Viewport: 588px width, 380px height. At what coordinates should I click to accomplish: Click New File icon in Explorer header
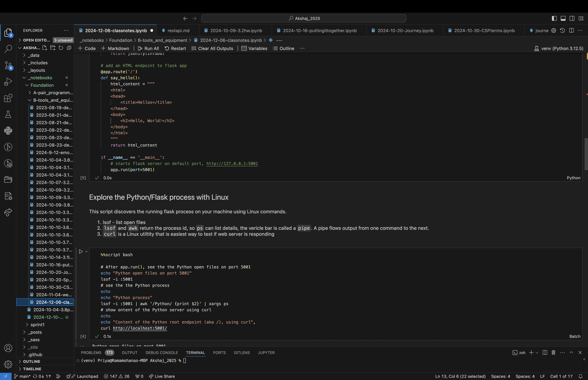click(45, 48)
